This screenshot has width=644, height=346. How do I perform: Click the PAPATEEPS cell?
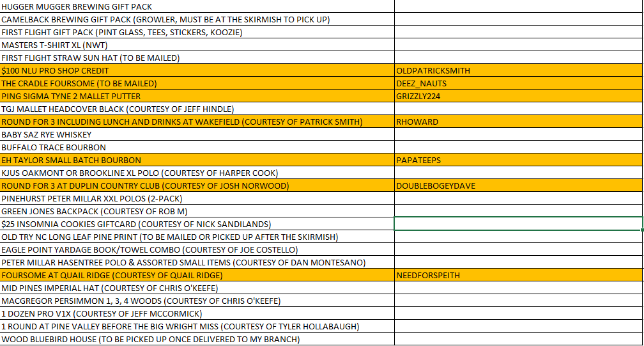[x=518, y=160]
